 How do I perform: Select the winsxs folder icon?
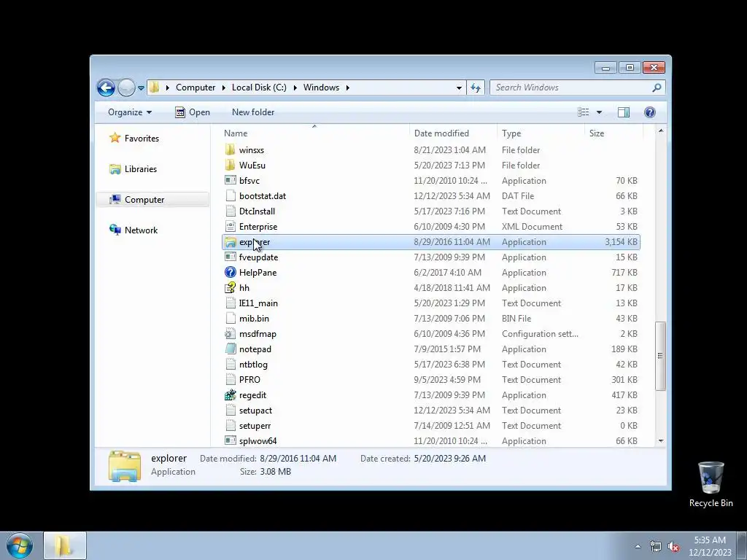pos(230,150)
